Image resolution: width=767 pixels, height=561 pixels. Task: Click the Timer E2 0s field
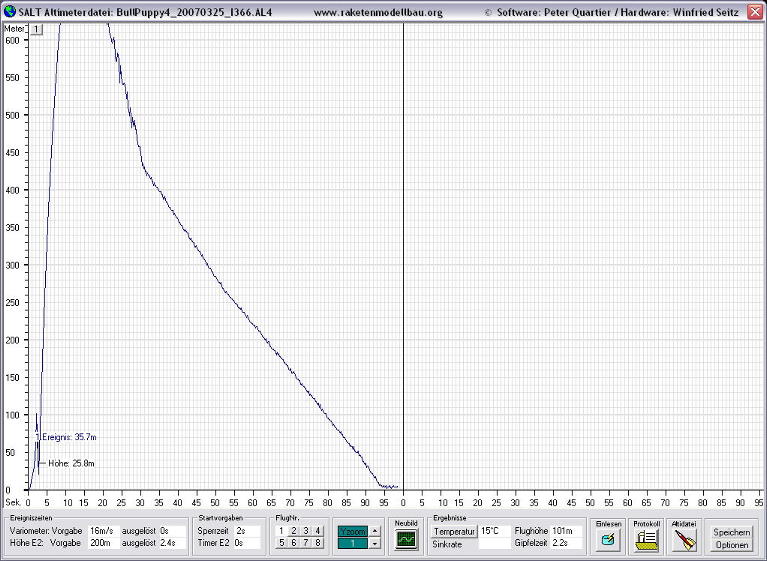click(248, 543)
